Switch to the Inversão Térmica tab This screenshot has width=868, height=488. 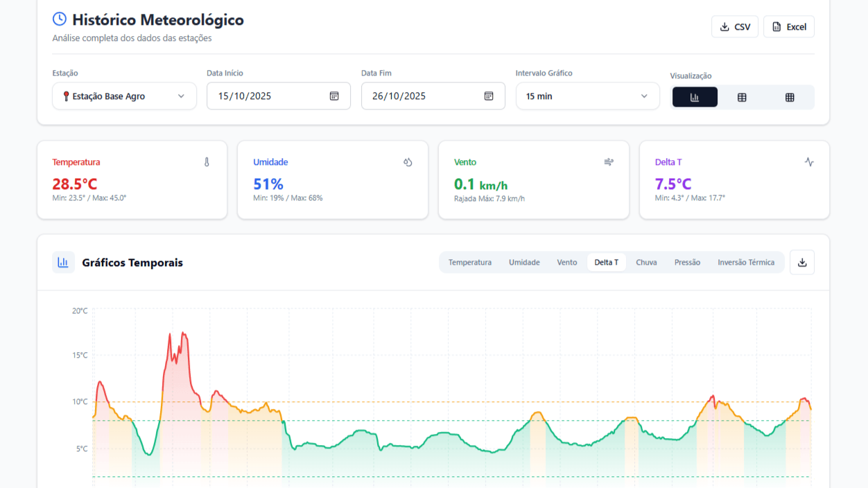point(746,263)
